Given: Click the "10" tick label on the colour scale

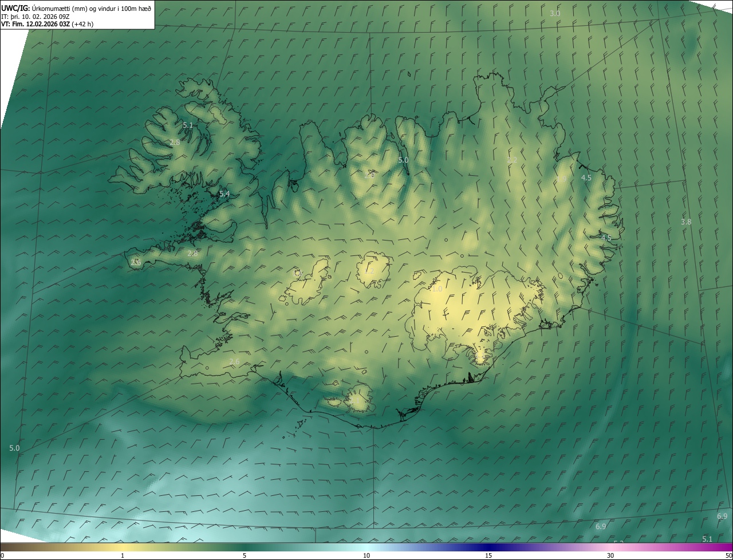Looking at the screenshot, I should point(366,555).
